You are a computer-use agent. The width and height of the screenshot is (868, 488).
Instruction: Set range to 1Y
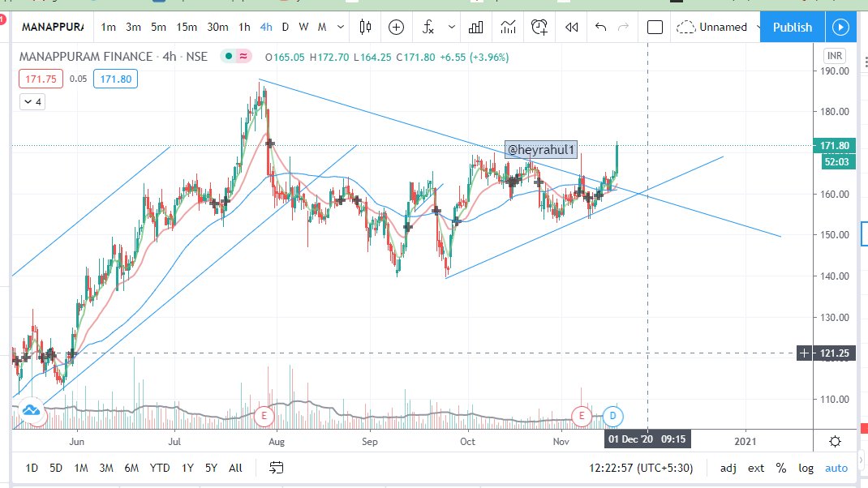pyautogui.click(x=187, y=468)
